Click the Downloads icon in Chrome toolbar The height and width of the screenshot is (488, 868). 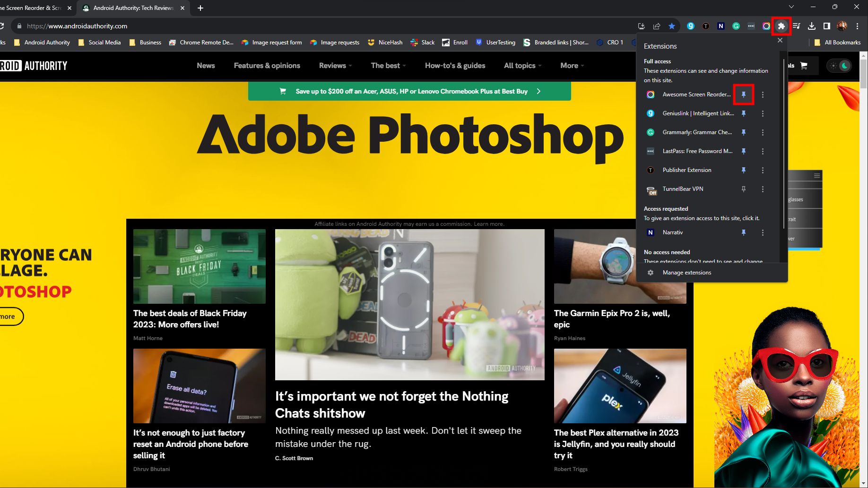pyautogui.click(x=812, y=26)
